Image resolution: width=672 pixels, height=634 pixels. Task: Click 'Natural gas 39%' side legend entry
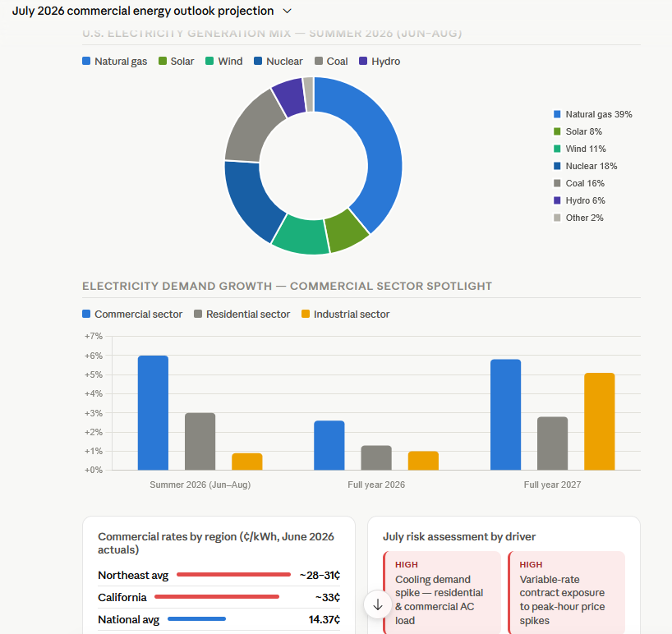pos(592,114)
